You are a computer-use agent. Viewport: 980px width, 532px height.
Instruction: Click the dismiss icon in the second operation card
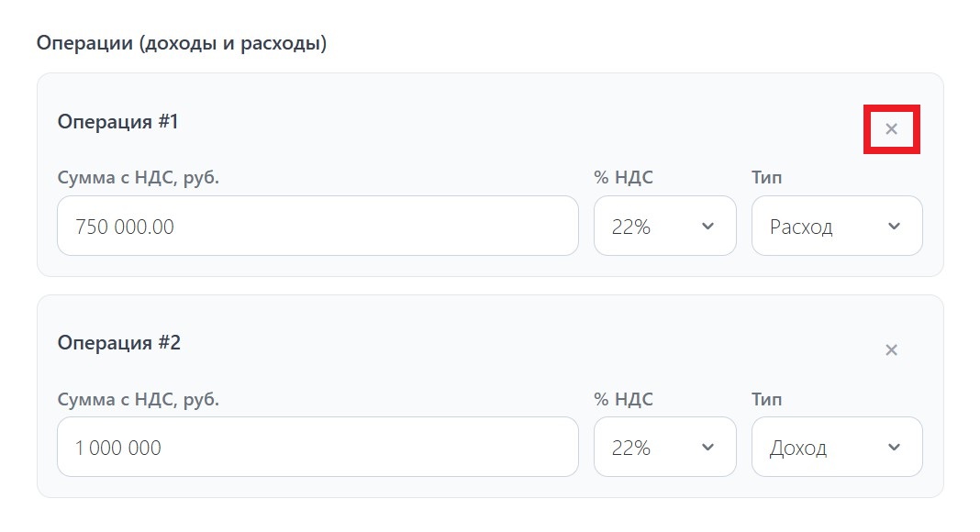coord(889,349)
